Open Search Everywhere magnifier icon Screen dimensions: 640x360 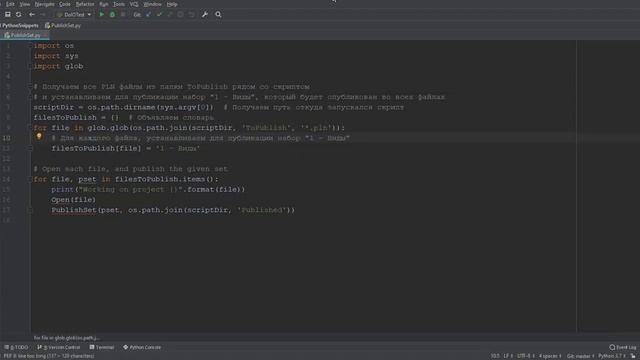218,14
